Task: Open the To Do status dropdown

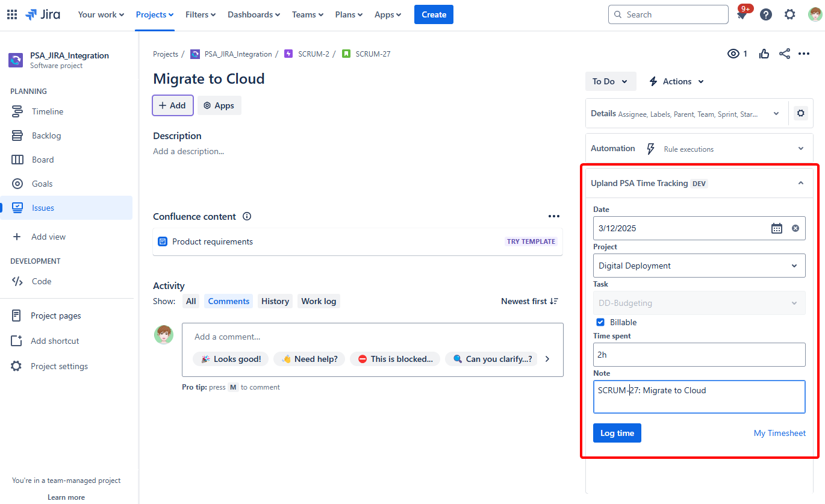Action: [x=611, y=81]
